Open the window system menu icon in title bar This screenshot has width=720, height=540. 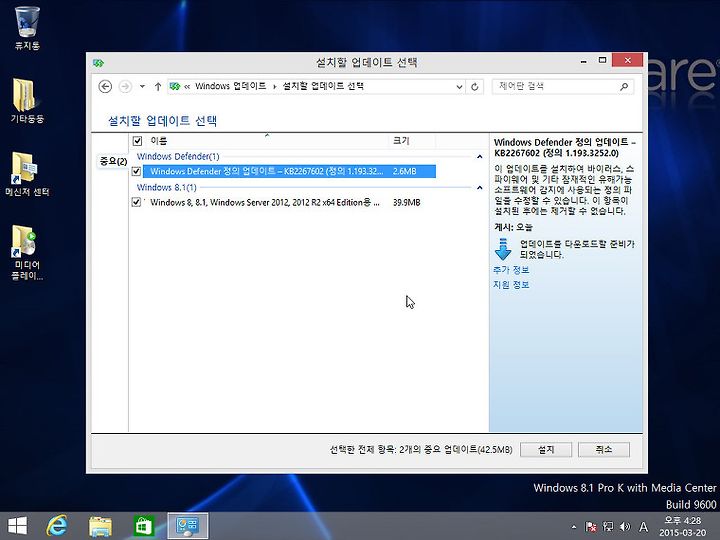[x=98, y=62]
